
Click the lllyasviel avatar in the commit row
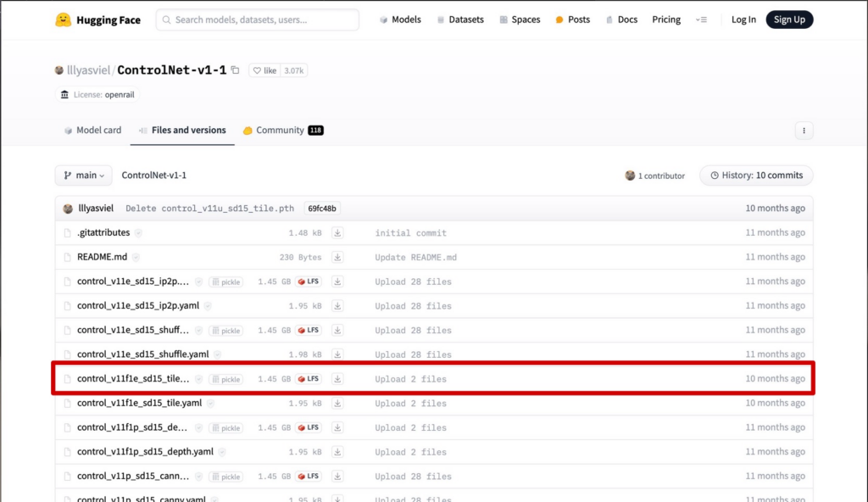click(68, 209)
